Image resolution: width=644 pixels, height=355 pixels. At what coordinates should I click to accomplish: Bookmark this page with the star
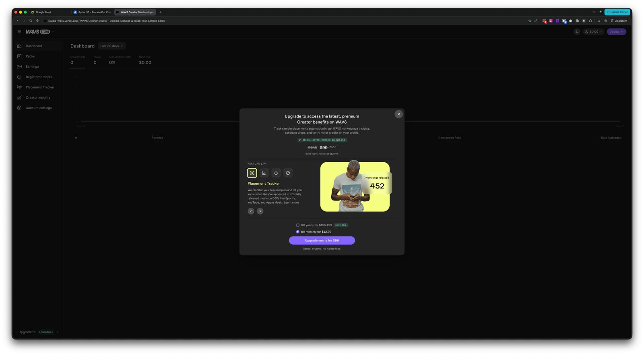coord(530,21)
